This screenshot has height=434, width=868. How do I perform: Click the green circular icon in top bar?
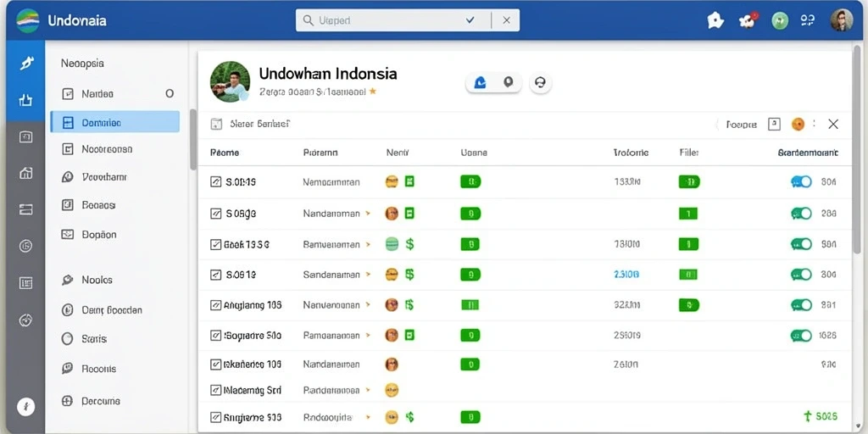click(780, 21)
